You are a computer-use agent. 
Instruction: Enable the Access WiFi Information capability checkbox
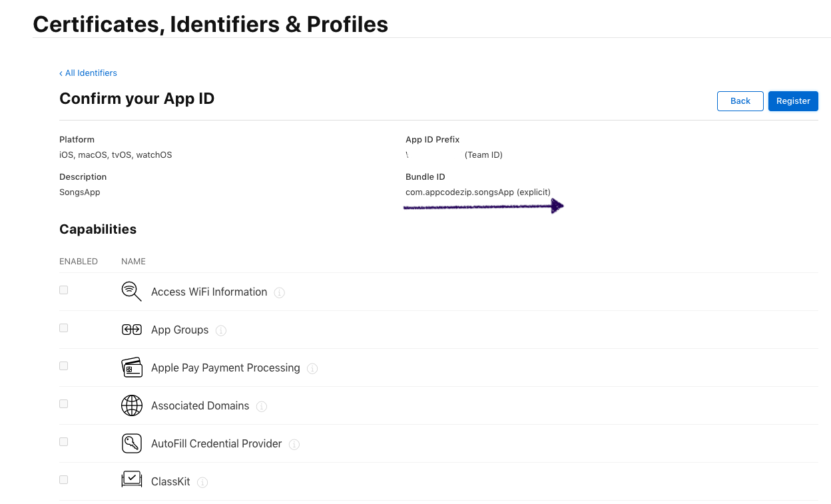pos(63,289)
